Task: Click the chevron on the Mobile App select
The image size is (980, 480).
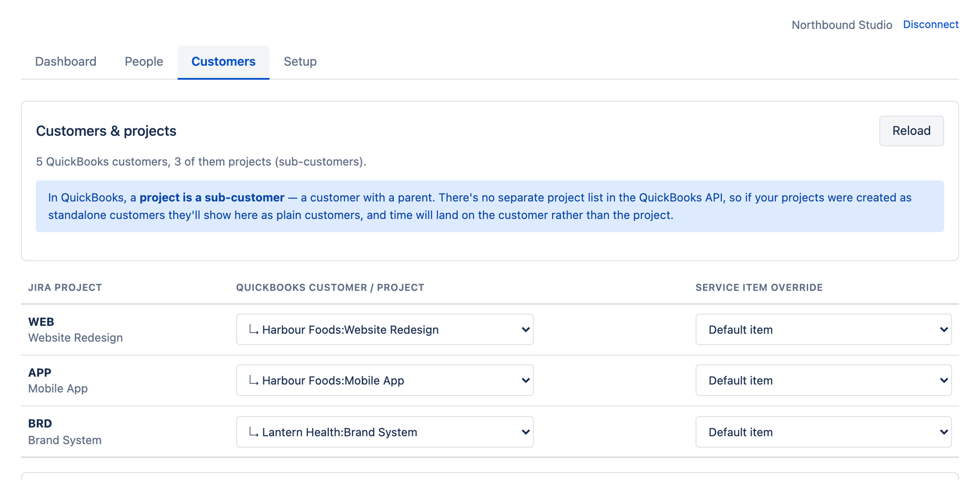Action: pyautogui.click(x=525, y=380)
